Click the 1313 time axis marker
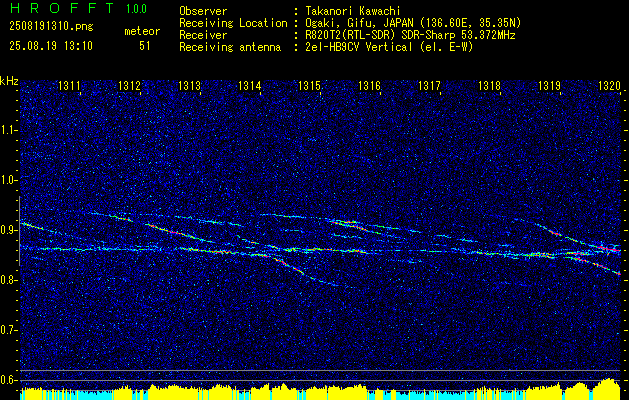629x400 pixels. (x=189, y=85)
